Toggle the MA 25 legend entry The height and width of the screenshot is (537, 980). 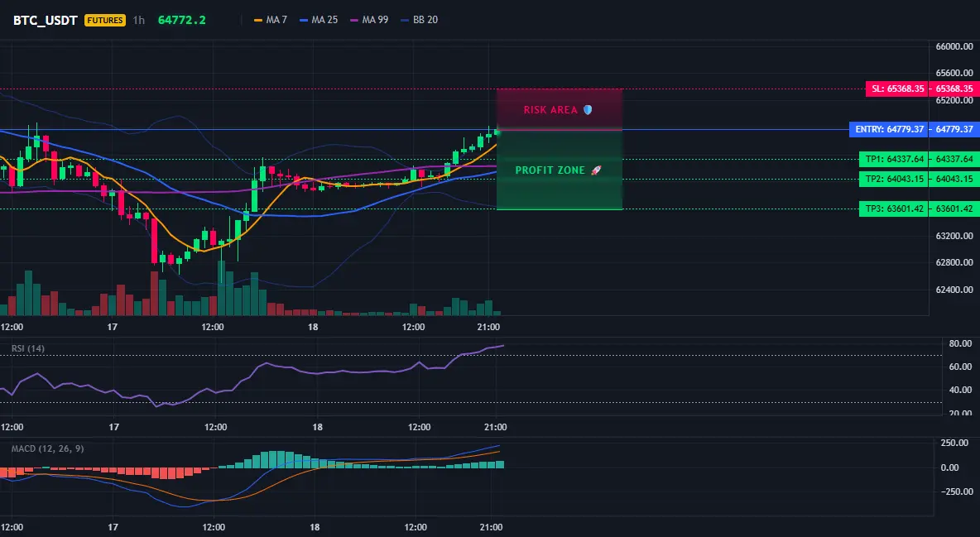coord(319,20)
